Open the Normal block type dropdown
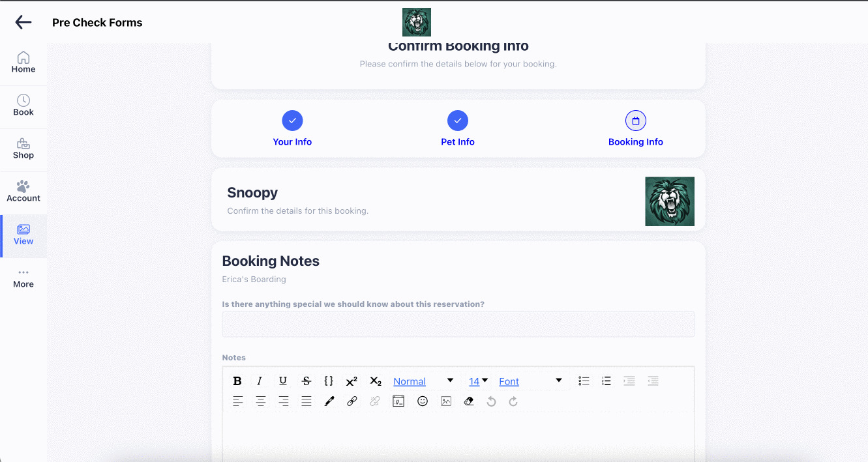The image size is (868, 462). (423, 381)
